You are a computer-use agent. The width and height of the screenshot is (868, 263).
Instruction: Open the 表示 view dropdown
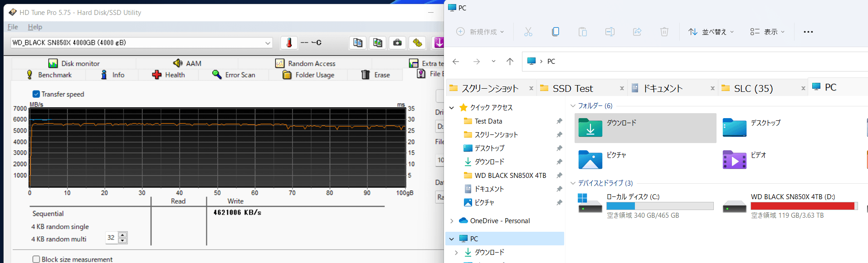767,32
